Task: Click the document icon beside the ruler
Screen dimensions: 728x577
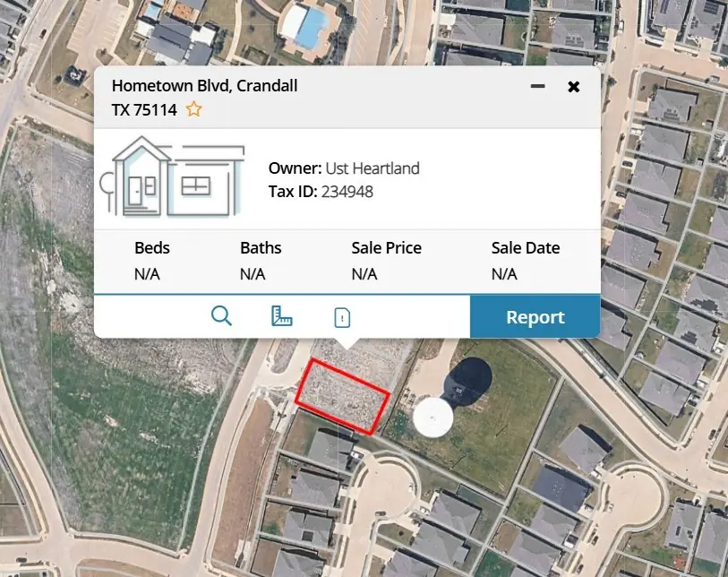Action: pos(341,315)
